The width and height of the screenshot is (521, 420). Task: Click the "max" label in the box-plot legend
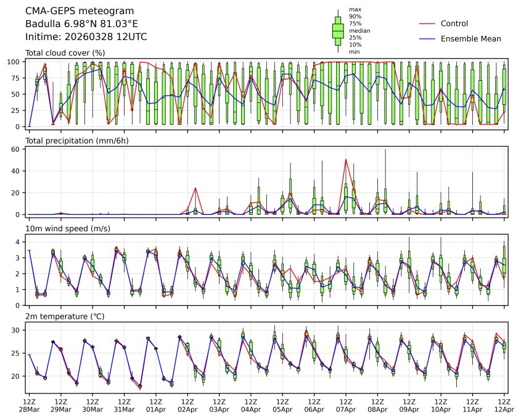[x=354, y=9]
